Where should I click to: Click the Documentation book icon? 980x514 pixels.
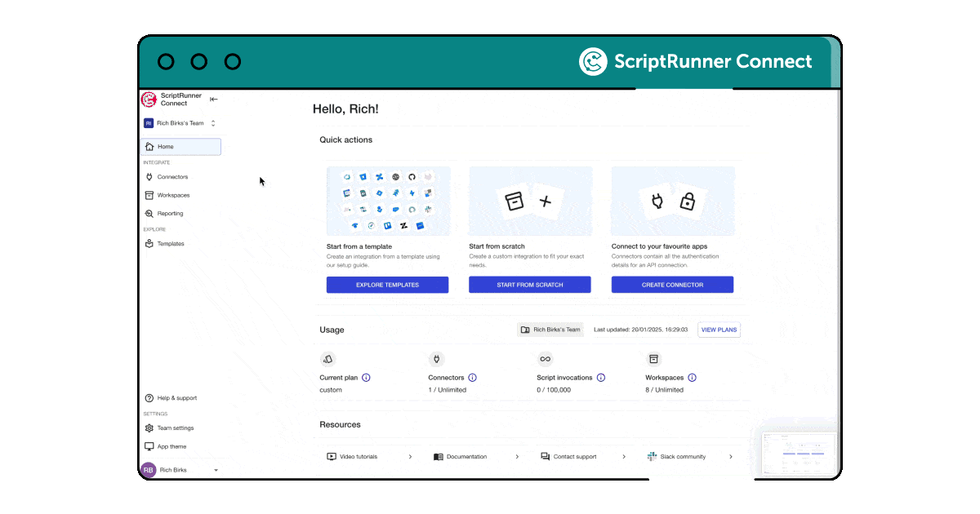tap(439, 457)
